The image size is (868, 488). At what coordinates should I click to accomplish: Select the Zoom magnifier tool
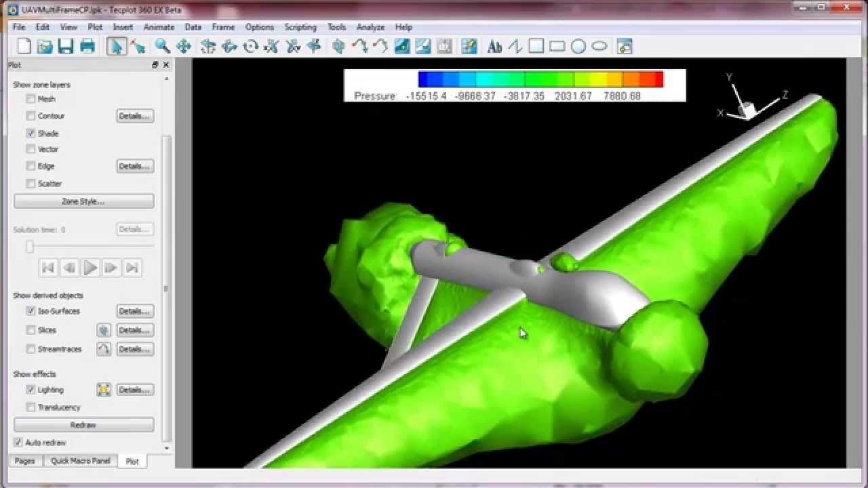pyautogui.click(x=162, y=46)
